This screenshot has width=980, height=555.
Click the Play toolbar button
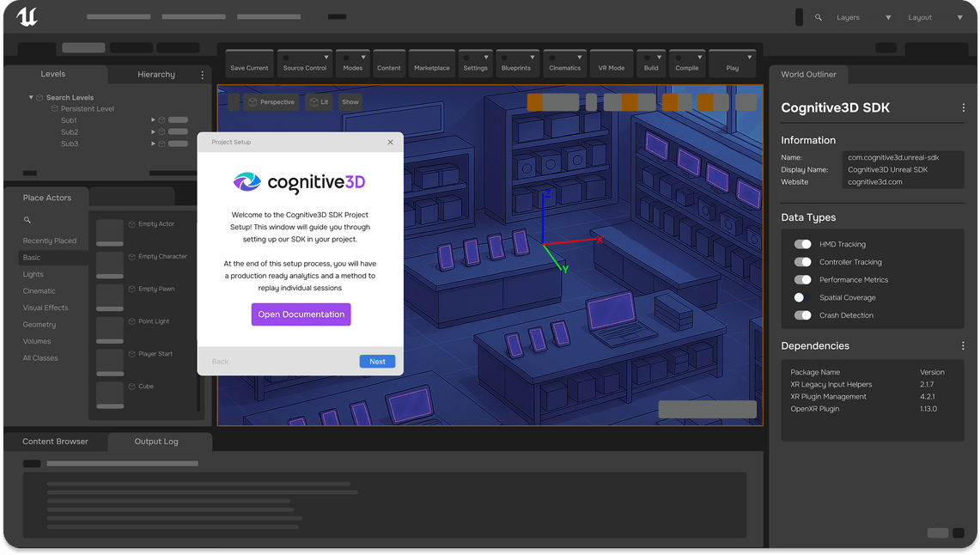point(732,64)
